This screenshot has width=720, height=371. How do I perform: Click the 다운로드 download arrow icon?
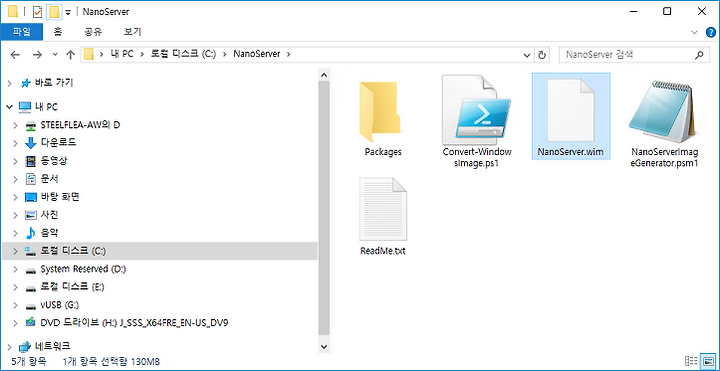[x=31, y=143]
